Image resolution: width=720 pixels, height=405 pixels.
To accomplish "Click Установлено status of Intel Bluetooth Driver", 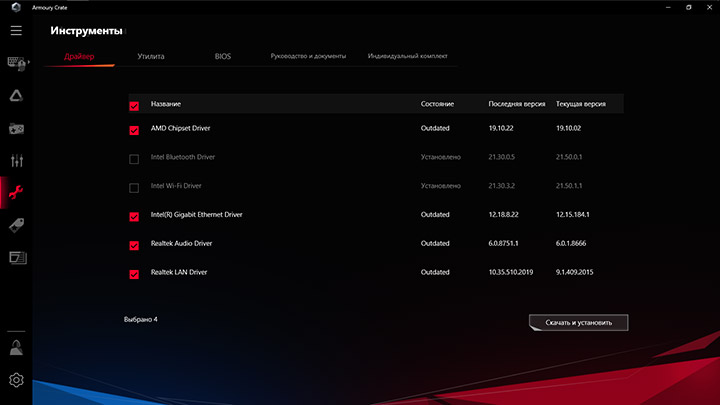I will 441,157.
